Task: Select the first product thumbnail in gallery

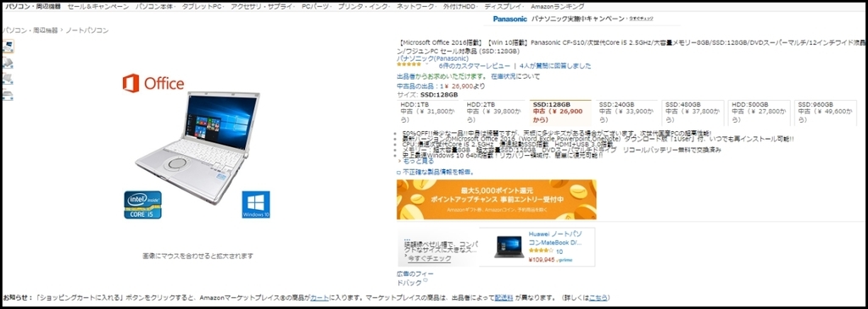Action: (x=8, y=47)
